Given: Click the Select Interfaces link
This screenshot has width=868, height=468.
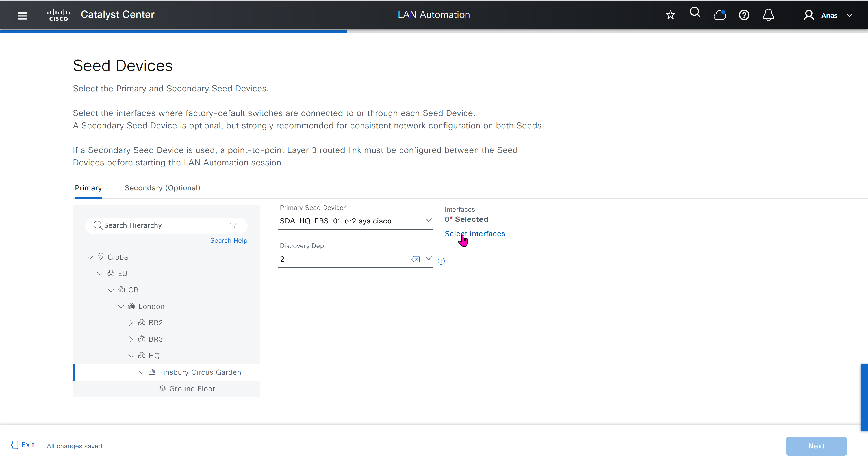Looking at the screenshot, I should point(474,234).
